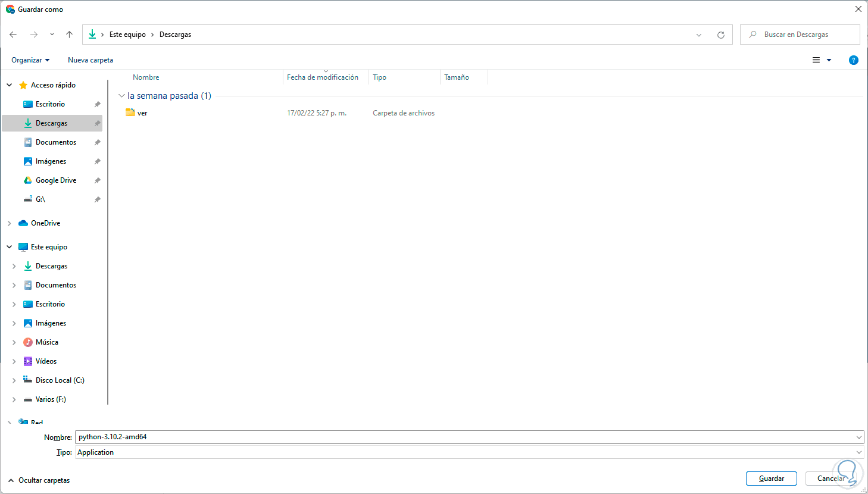Image resolution: width=868 pixels, height=494 pixels.
Task: Collapse the 'la semana pasada' group
Action: [x=121, y=96]
